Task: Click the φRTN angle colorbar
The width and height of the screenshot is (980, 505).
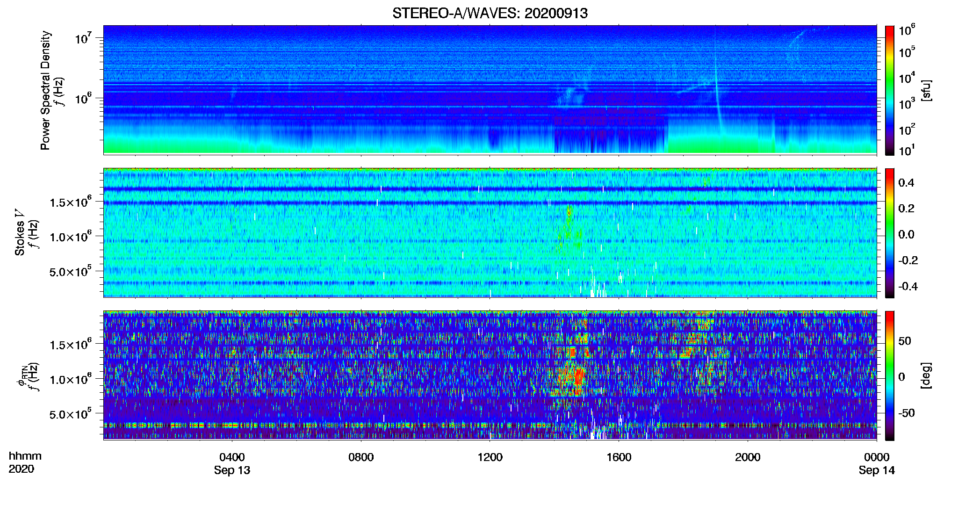Action: 890,375
